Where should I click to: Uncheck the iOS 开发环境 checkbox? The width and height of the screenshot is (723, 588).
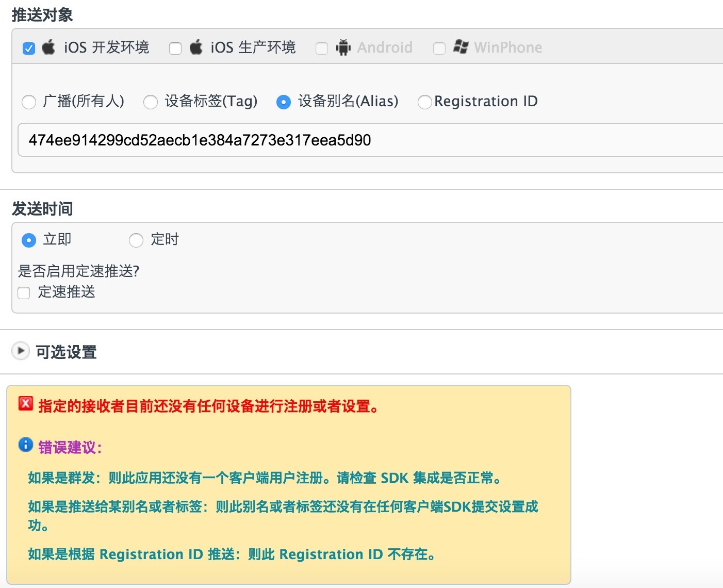pyautogui.click(x=29, y=48)
